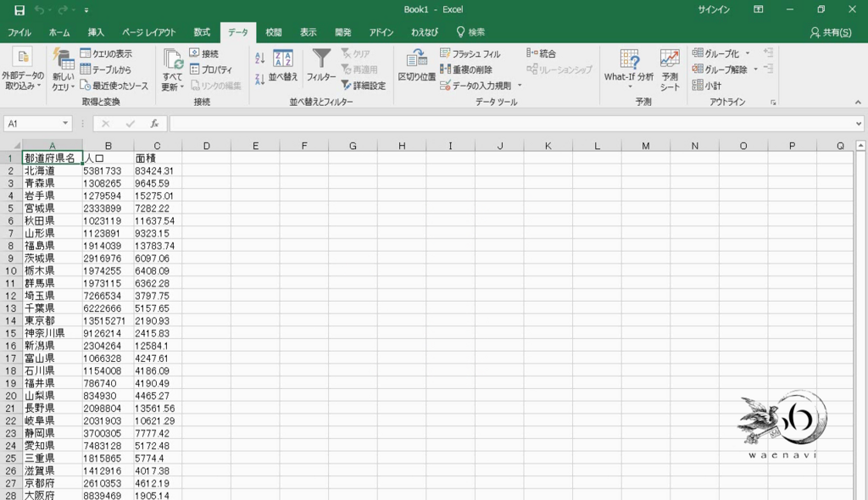Click the sort ascending A-Z icon
Viewport: 868px width, 500px height.
[x=259, y=58]
